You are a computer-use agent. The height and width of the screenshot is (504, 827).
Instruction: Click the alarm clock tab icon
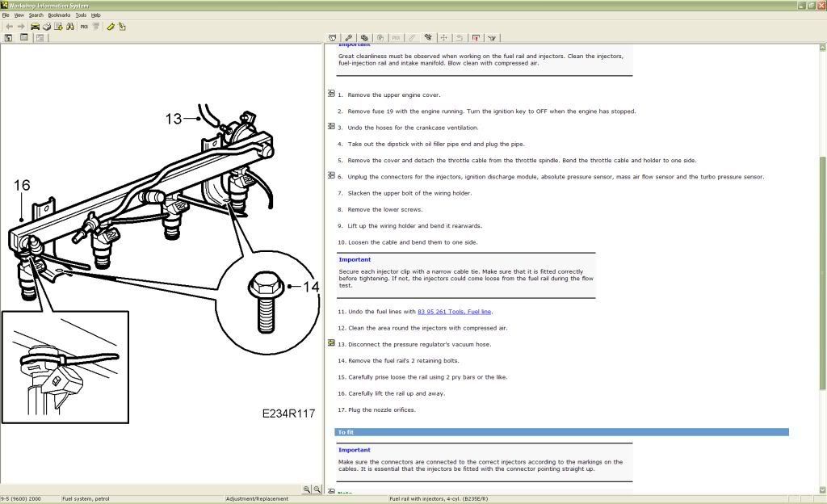[x=333, y=37]
